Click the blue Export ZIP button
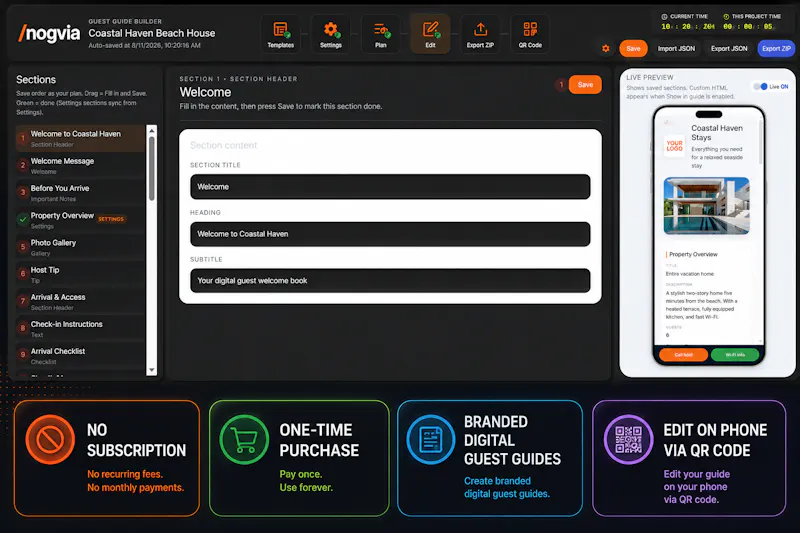 (x=776, y=48)
